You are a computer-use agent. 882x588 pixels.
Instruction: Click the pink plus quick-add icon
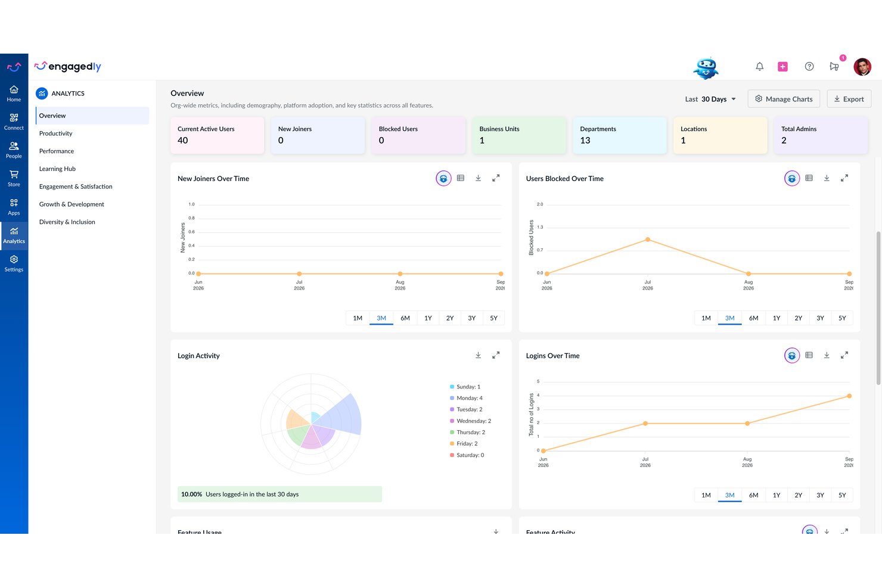pyautogui.click(x=782, y=67)
